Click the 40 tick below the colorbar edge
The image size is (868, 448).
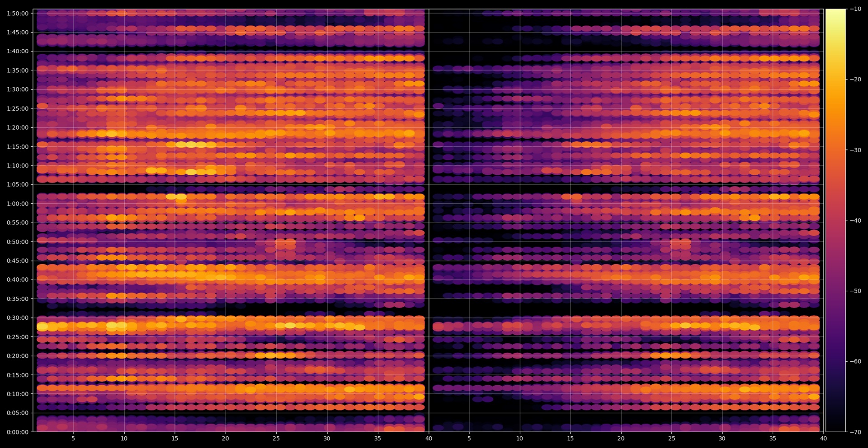click(824, 438)
